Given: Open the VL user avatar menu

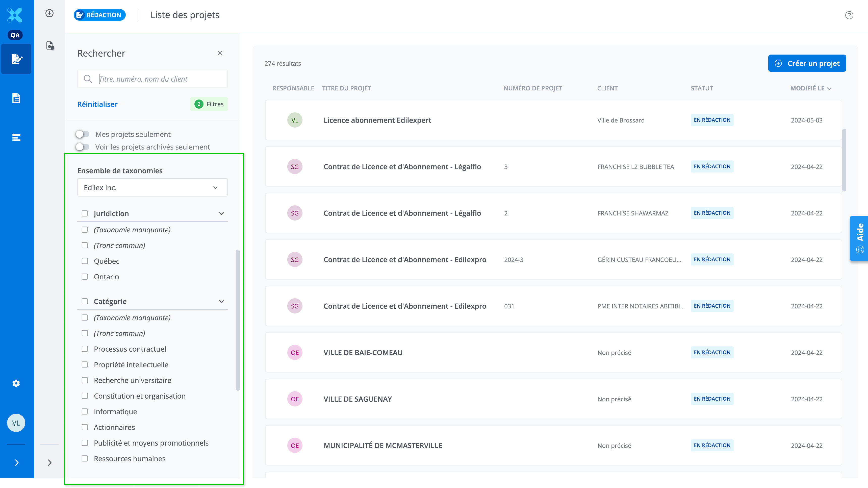Looking at the screenshot, I should tap(16, 423).
